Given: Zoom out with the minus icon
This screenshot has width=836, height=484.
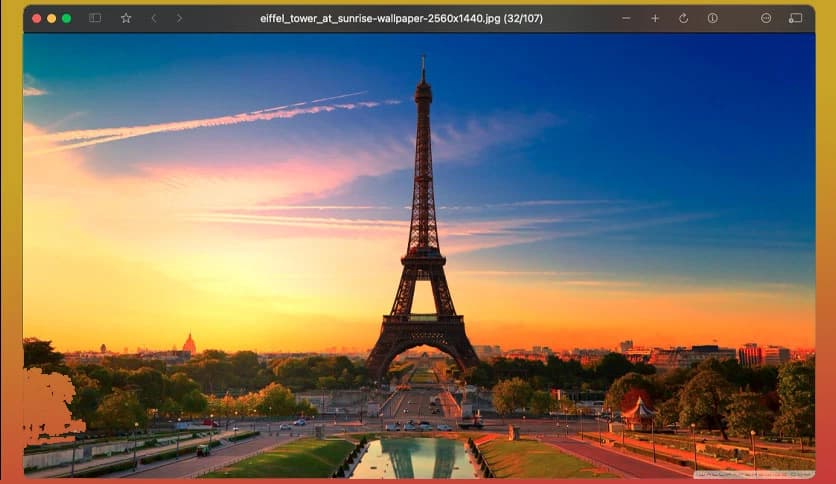Looking at the screenshot, I should [x=626, y=18].
